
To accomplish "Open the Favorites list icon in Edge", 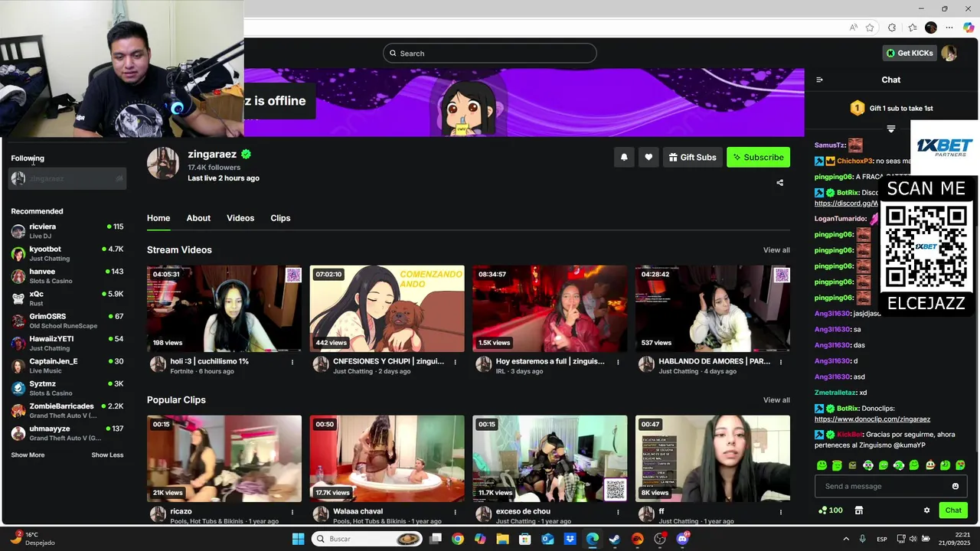I will pyautogui.click(x=913, y=28).
